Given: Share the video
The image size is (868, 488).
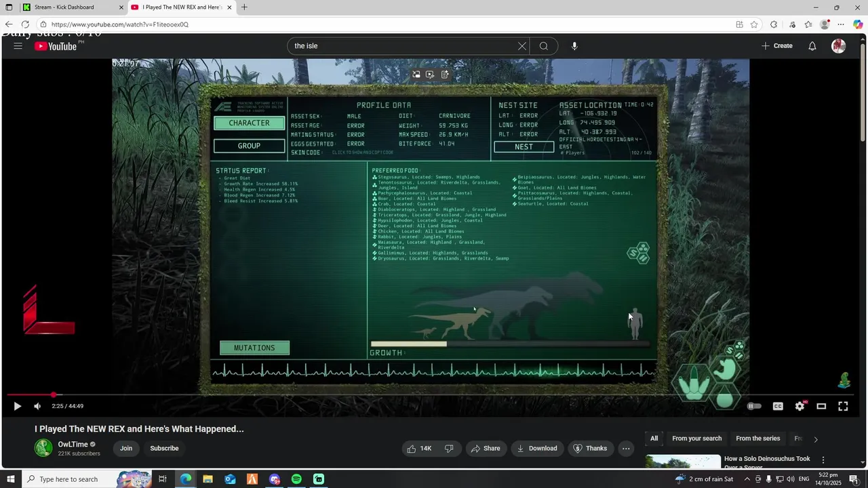Looking at the screenshot, I should [x=486, y=448].
